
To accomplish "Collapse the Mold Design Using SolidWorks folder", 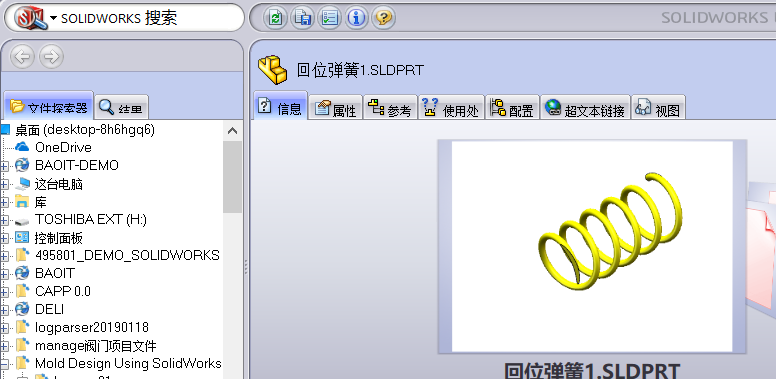I will [x=4, y=364].
